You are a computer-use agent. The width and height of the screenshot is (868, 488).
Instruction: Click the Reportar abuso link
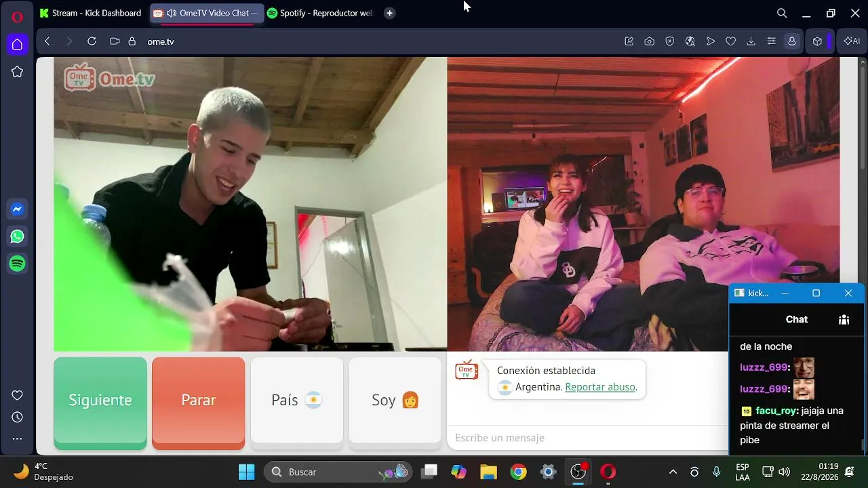[600, 387]
